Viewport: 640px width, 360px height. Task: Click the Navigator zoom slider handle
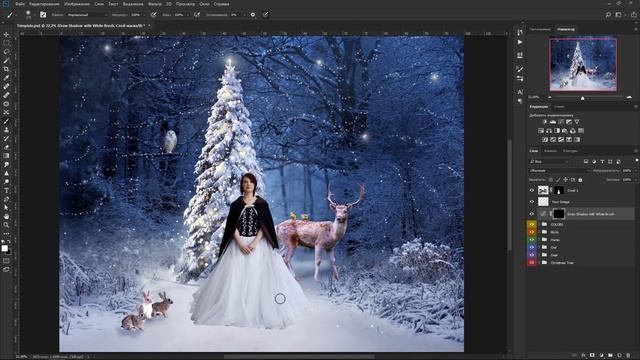click(582, 98)
